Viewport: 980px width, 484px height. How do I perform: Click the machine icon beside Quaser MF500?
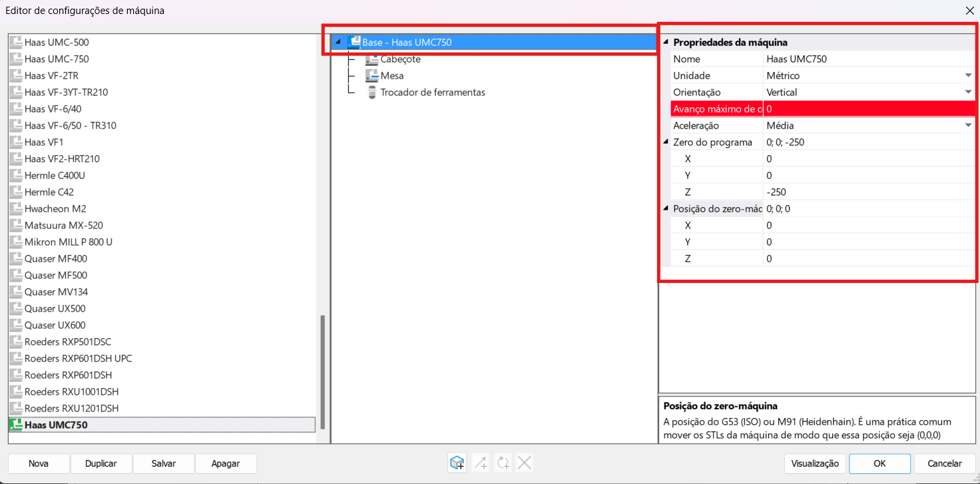(16, 275)
